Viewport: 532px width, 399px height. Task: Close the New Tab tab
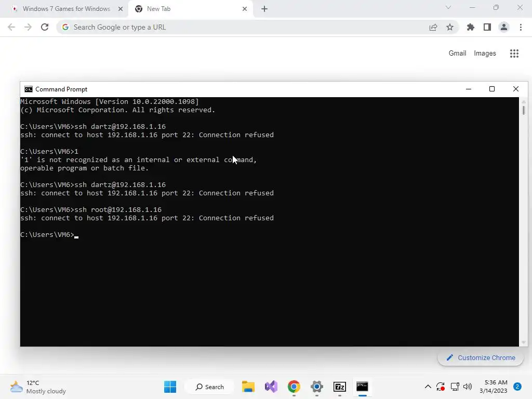click(245, 9)
